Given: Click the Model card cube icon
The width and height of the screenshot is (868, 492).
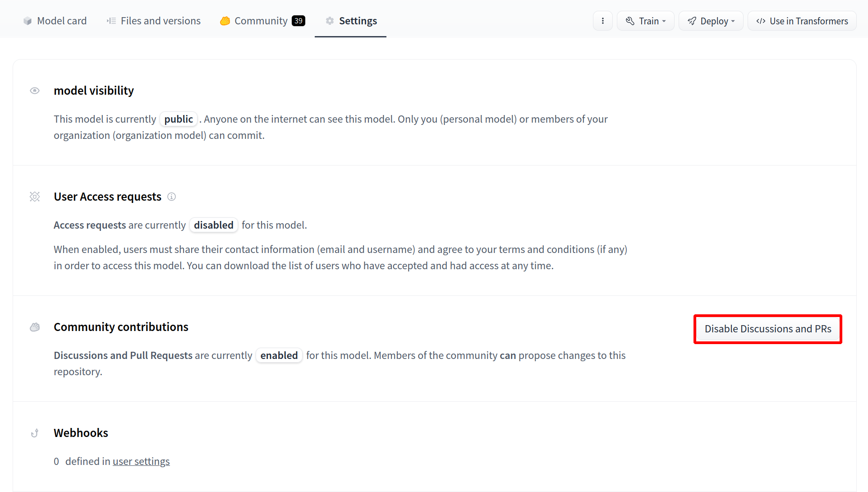Looking at the screenshot, I should [x=28, y=21].
